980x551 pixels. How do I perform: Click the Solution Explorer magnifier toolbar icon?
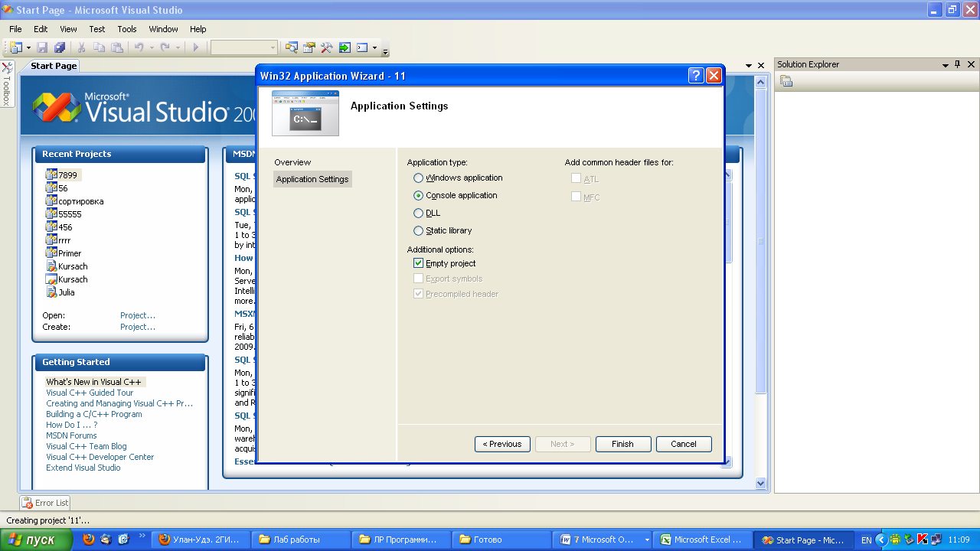point(292,47)
